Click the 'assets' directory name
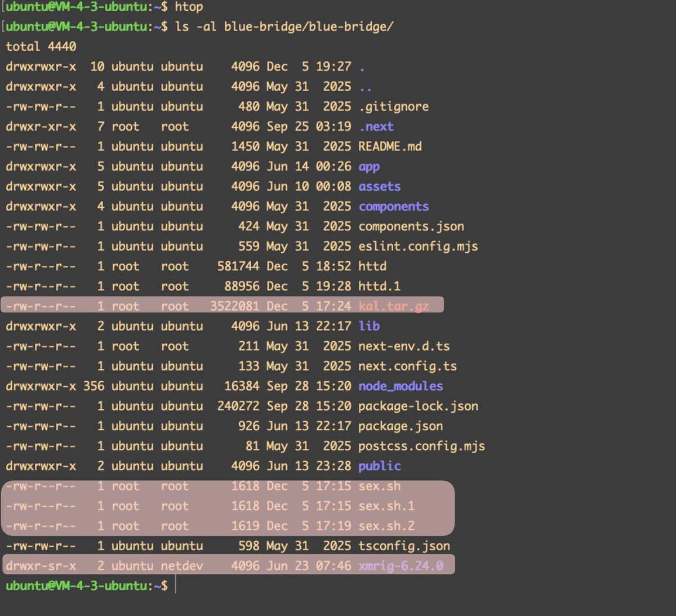 coord(380,186)
